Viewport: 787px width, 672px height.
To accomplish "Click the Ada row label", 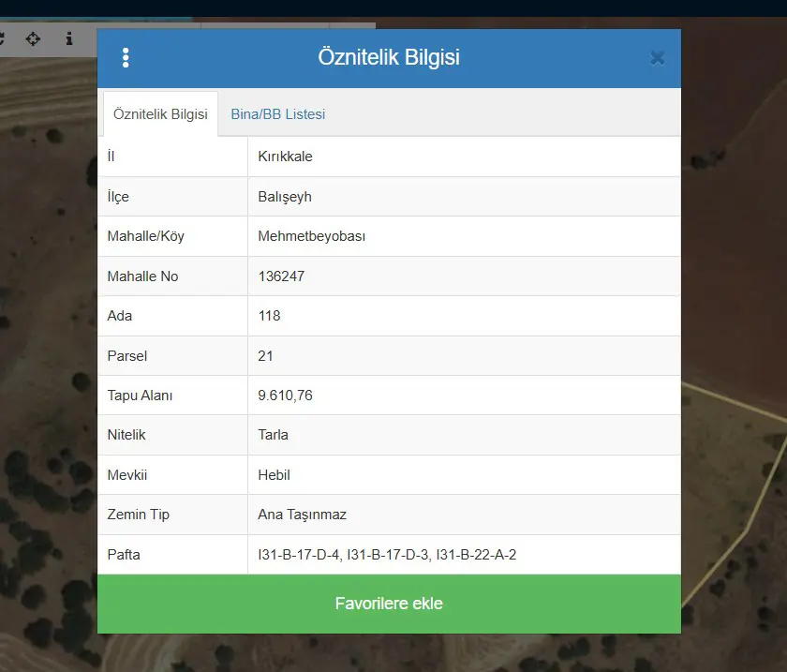I will point(120,316).
